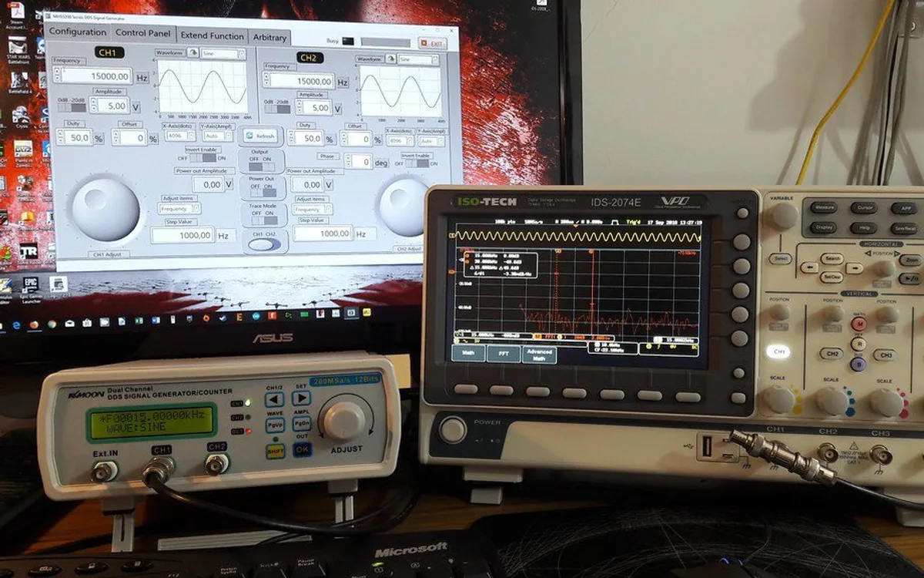The width and height of the screenshot is (924, 578).
Task: Click the CH2 sine waveform preview graph
Action: pos(400,91)
